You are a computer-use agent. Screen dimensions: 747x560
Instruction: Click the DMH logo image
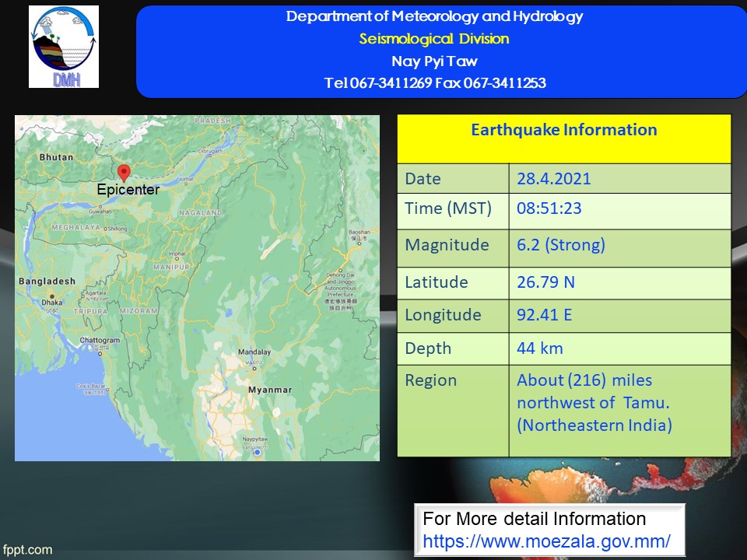tap(64, 47)
